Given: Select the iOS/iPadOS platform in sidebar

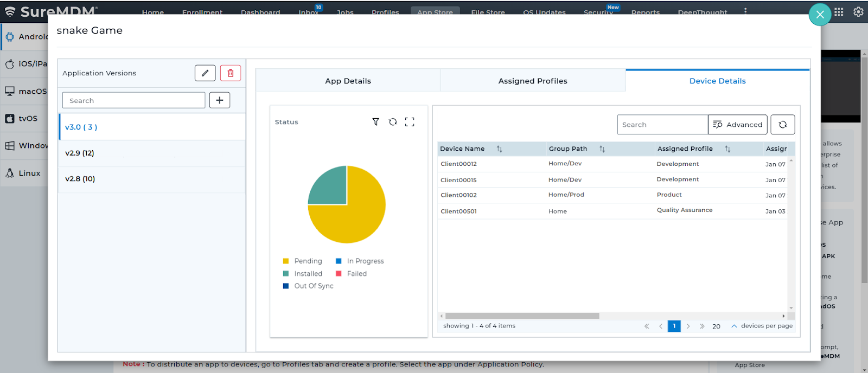Looking at the screenshot, I should 25,64.
